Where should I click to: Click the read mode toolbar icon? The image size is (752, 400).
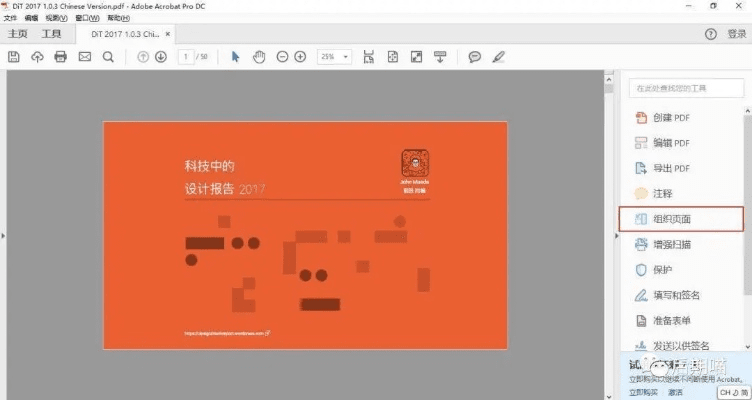click(x=440, y=57)
